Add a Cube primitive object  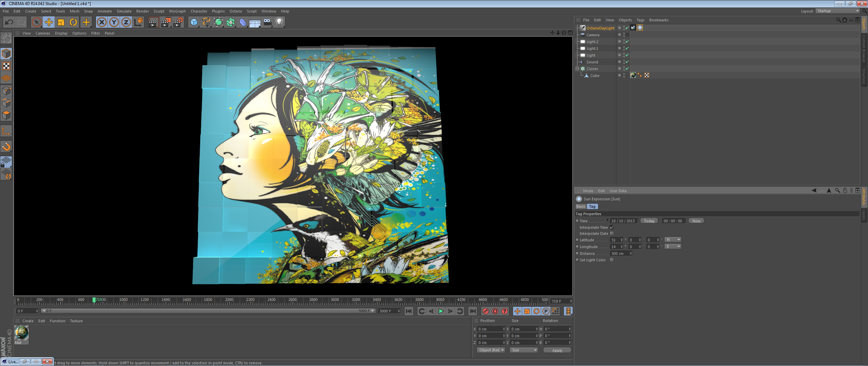click(194, 22)
